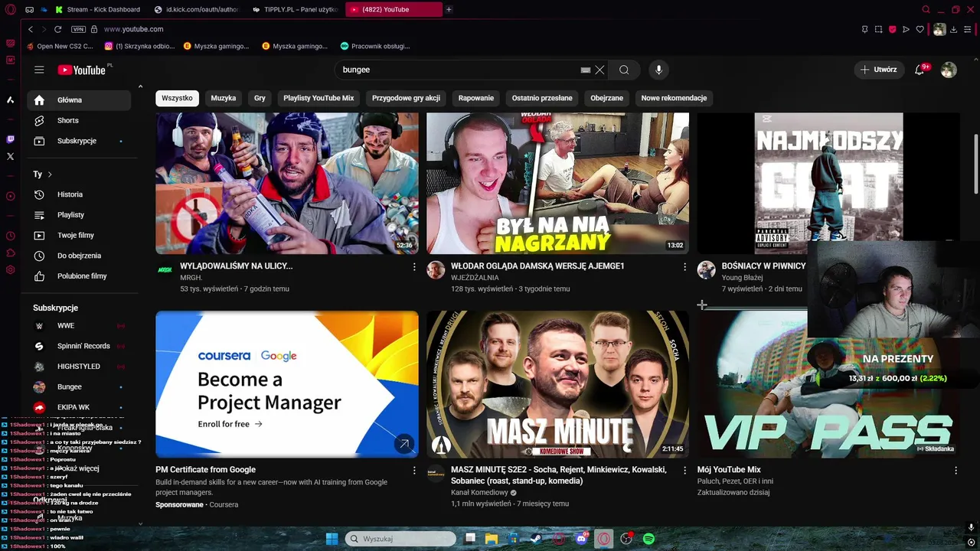This screenshot has width=980, height=551.
Task: Open Steam from taskbar
Action: coord(537,539)
